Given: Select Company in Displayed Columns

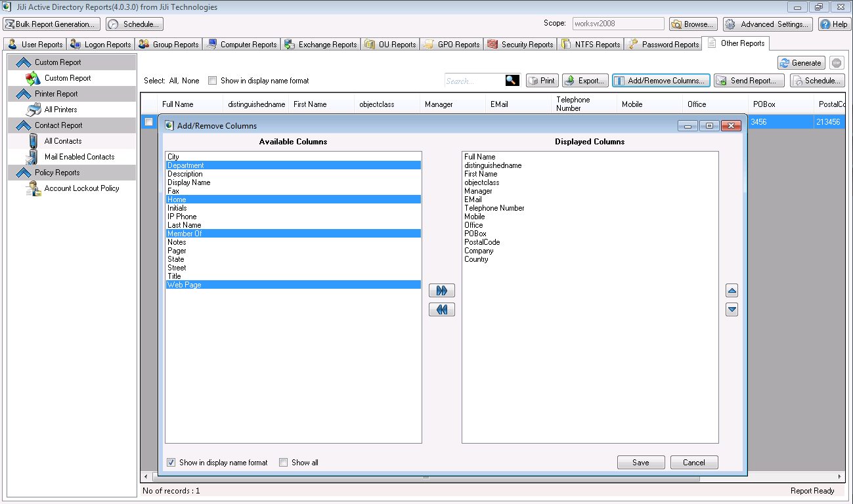Looking at the screenshot, I should [x=590, y=251].
